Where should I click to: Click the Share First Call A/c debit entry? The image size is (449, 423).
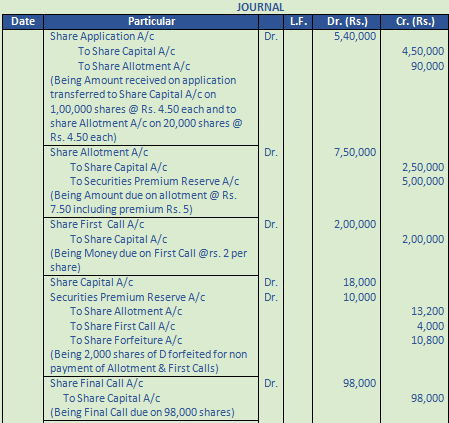tap(97, 224)
